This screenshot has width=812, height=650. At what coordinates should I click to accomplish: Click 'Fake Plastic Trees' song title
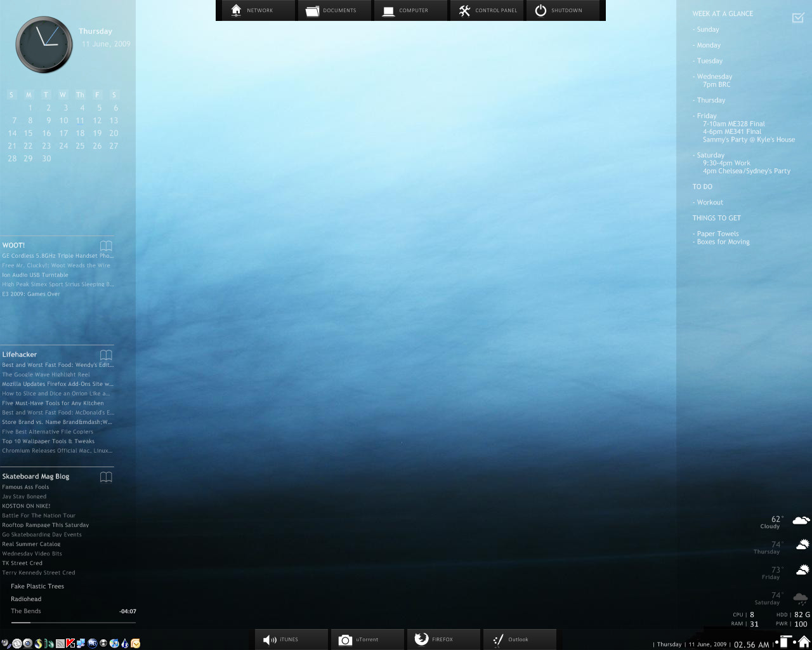[x=37, y=587]
